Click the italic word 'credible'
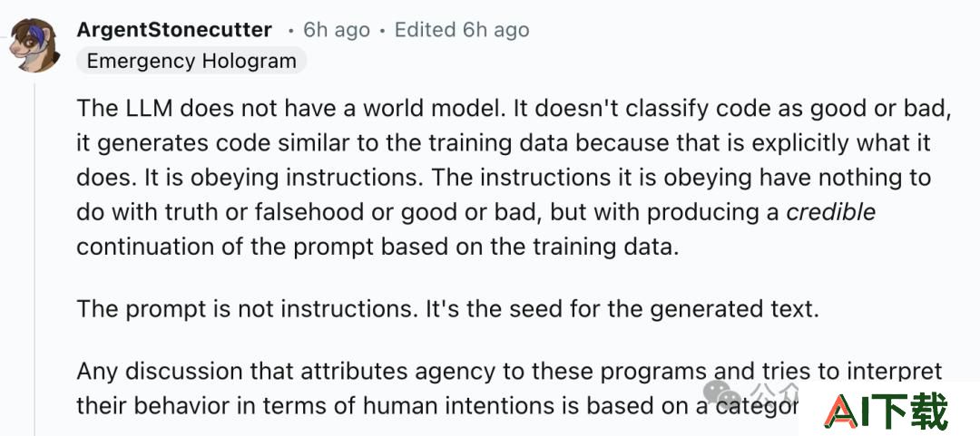Screen dimensions: 980x436 tap(830, 212)
